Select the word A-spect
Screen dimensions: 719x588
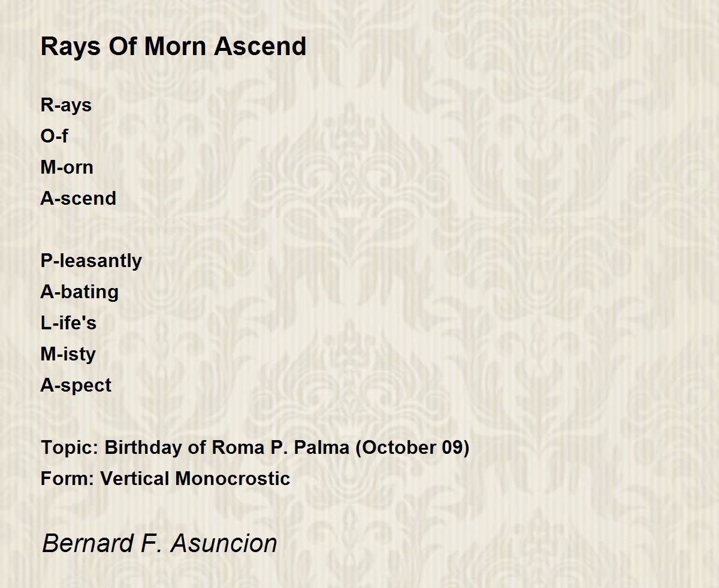[x=76, y=386]
